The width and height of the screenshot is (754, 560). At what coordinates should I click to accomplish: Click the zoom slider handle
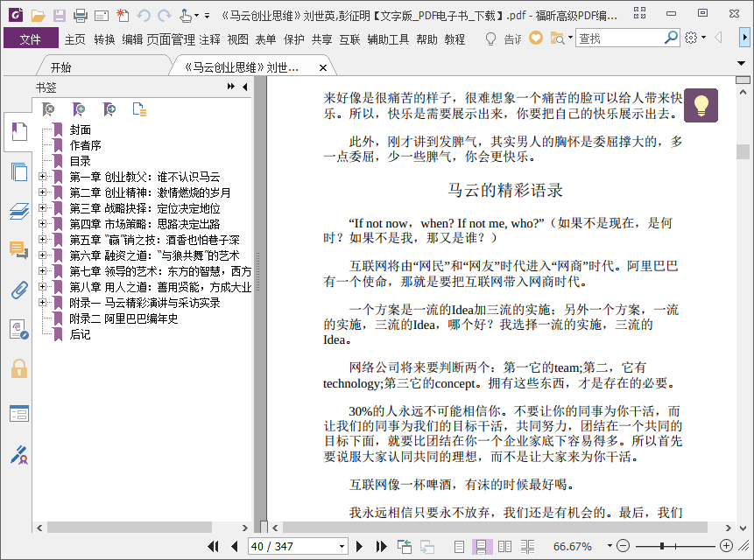click(x=662, y=546)
